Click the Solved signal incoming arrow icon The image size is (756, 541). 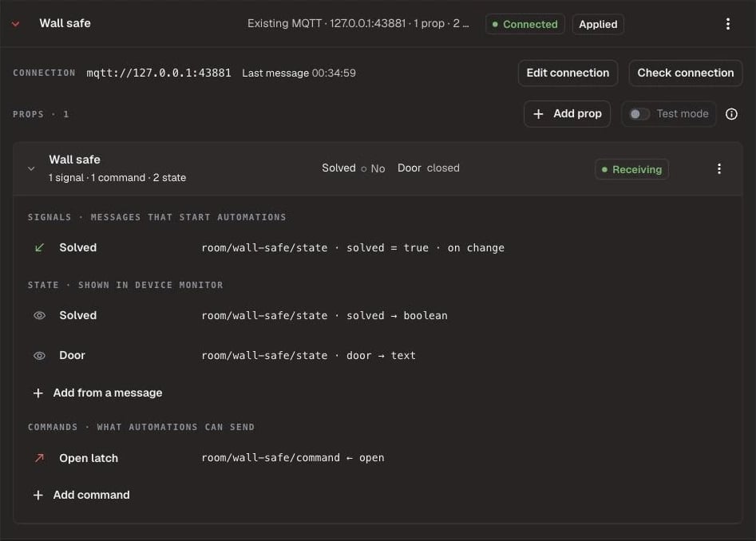point(40,247)
